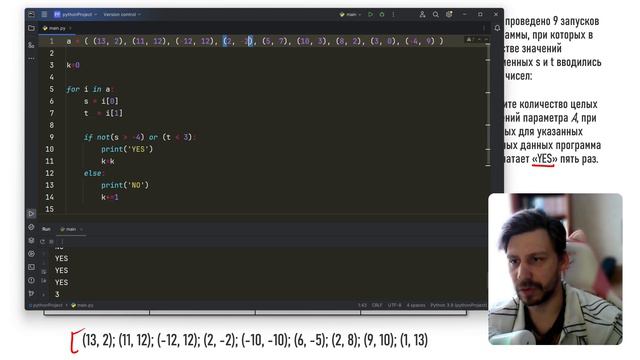Image resolution: width=640 pixels, height=360 pixels.
Task: Open the Python Console tool window icon
Action: tap(31, 227)
